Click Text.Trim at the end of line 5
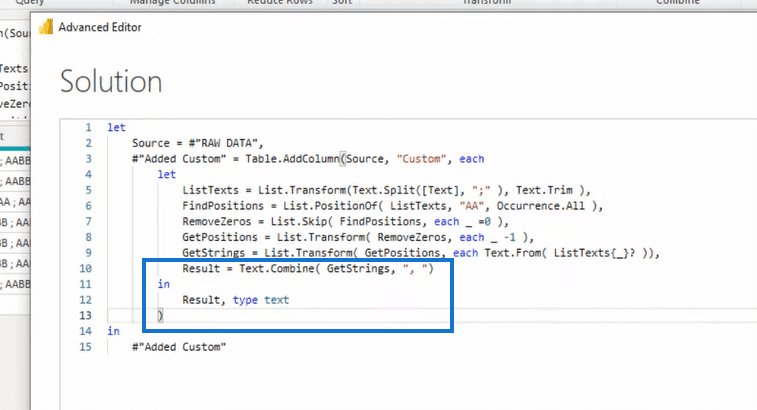 [x=545, y=190]
